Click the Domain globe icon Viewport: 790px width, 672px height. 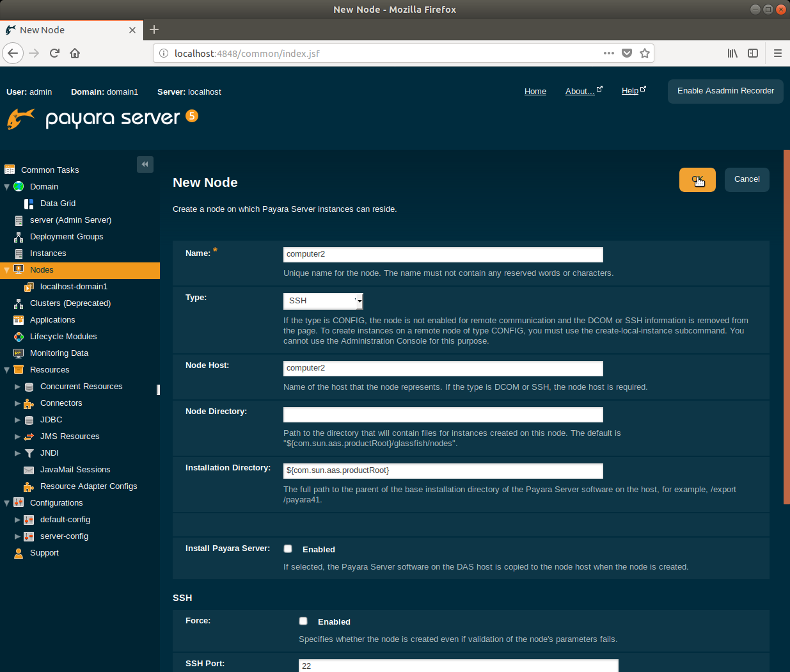coord(19,186)
